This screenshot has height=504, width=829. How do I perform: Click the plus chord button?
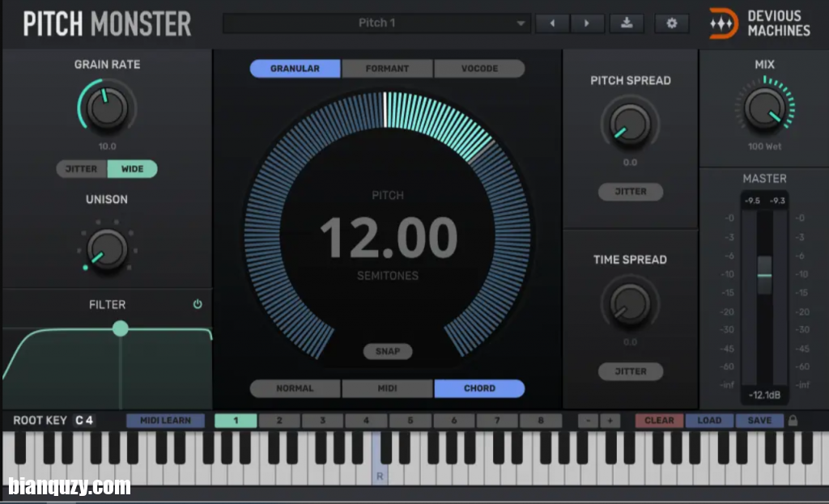pos(610,421)
